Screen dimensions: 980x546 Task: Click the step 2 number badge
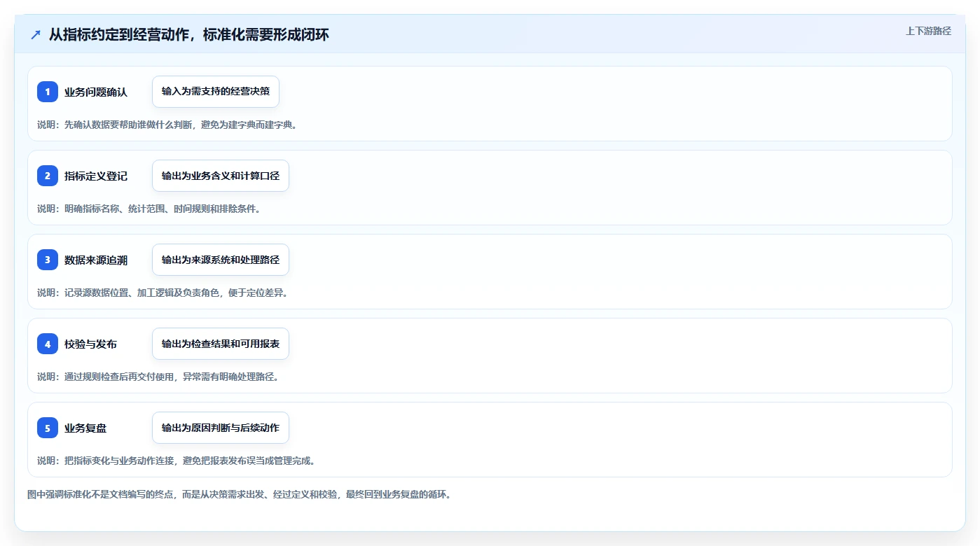pos(48,176)
